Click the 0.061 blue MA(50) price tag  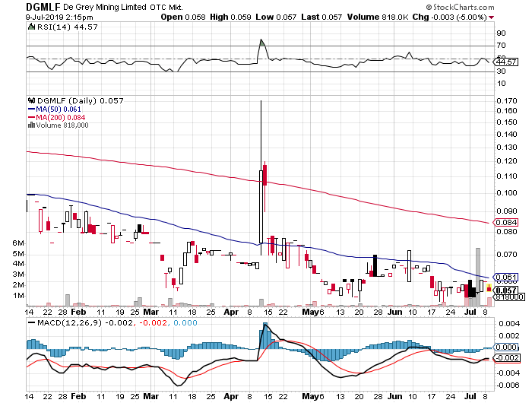506,278
